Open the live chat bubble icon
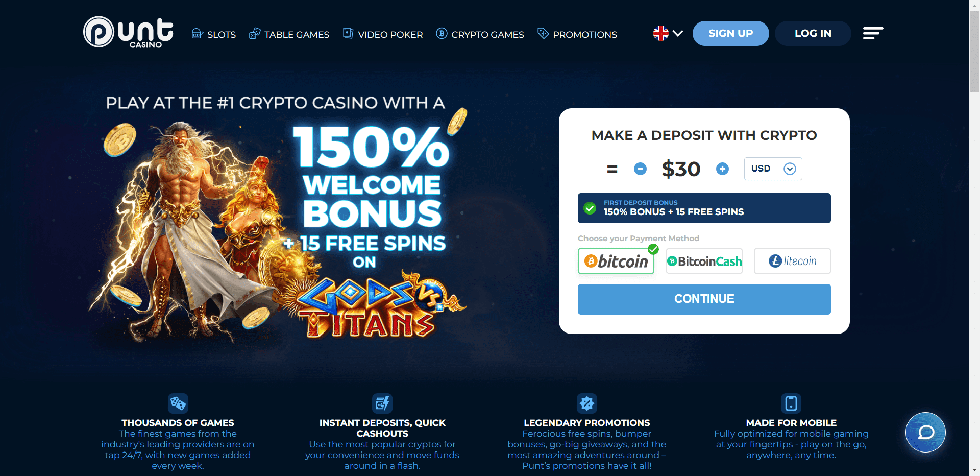Viewport: 980px width, 476px height. pyautogui.click(x=925, y=432)
